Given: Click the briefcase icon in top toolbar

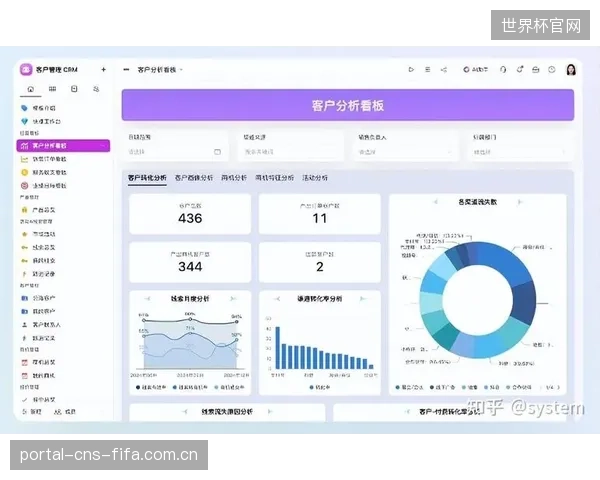Looking at the screenshot, I should [536, 70].
